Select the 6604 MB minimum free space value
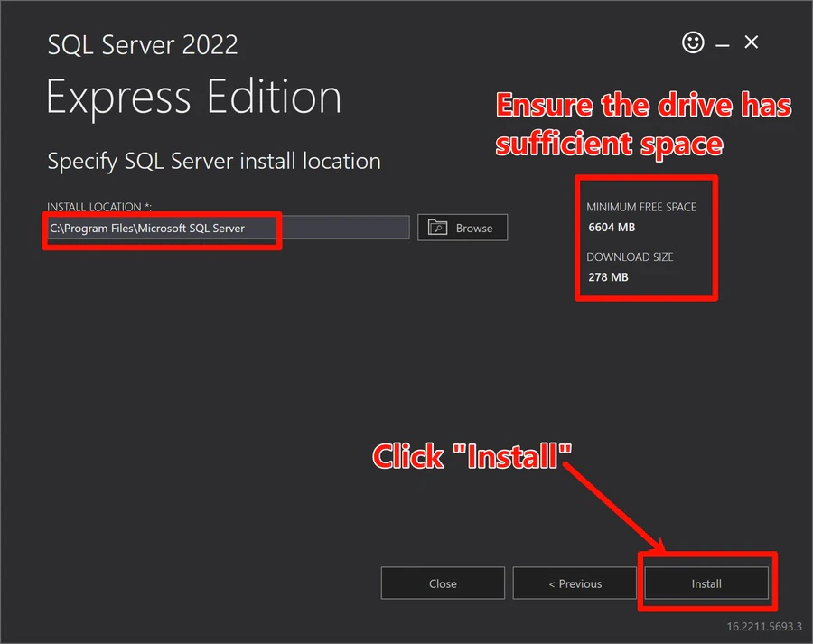 612,227
